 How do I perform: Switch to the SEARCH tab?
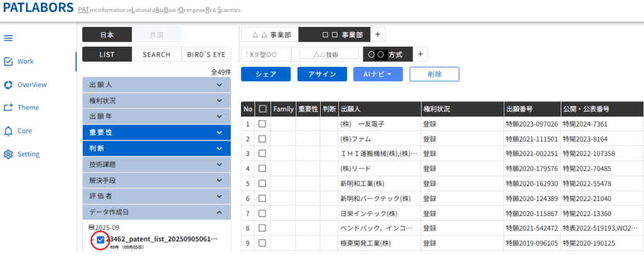pos(157,55)
